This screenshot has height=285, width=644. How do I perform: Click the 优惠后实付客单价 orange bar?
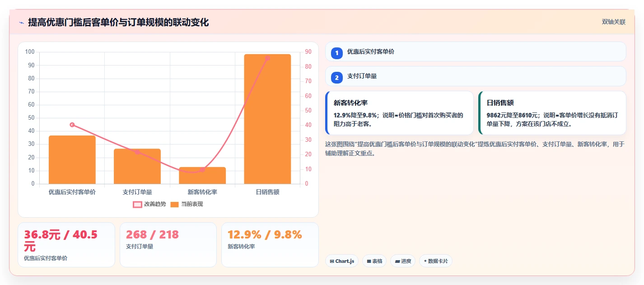[72, 159]
